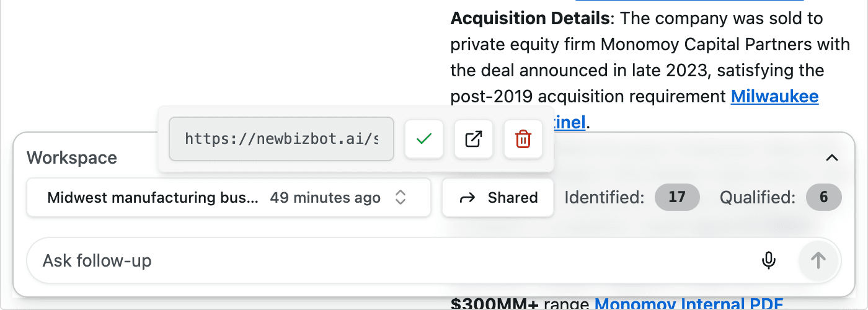Screen dimensions: 868x310
Task: Click the Identified count badge 17
Action: [677, 198]
